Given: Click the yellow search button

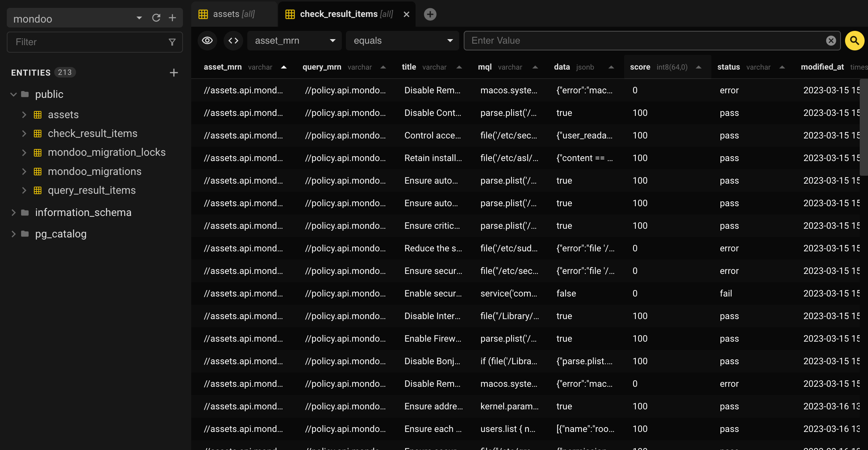Looking at the screenshot, I should [x=854, y=41].
